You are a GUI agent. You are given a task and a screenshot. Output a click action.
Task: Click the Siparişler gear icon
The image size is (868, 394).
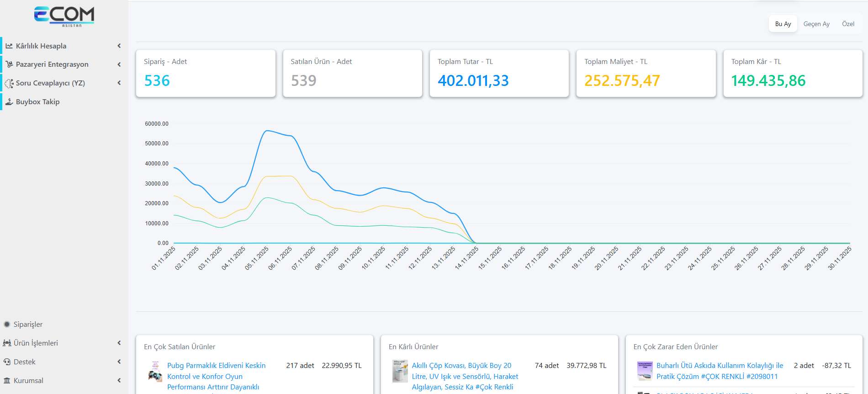click(x=7, y=325)
